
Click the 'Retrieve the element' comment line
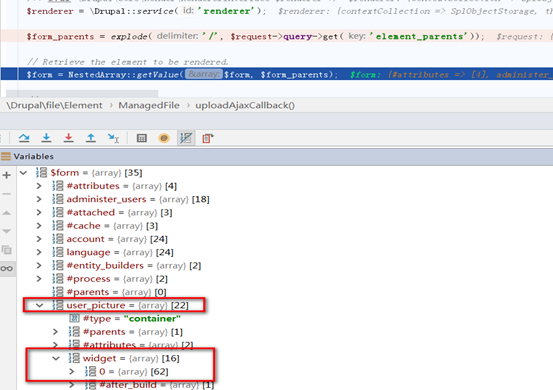tap(127, 62)
